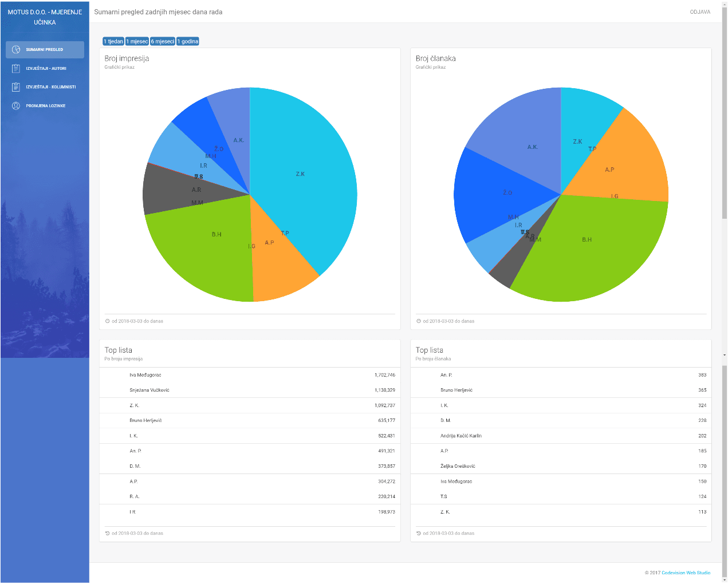Open the Codevision Web Studio footer link
This screenshot has height=584, width=728.
(686, 573)
